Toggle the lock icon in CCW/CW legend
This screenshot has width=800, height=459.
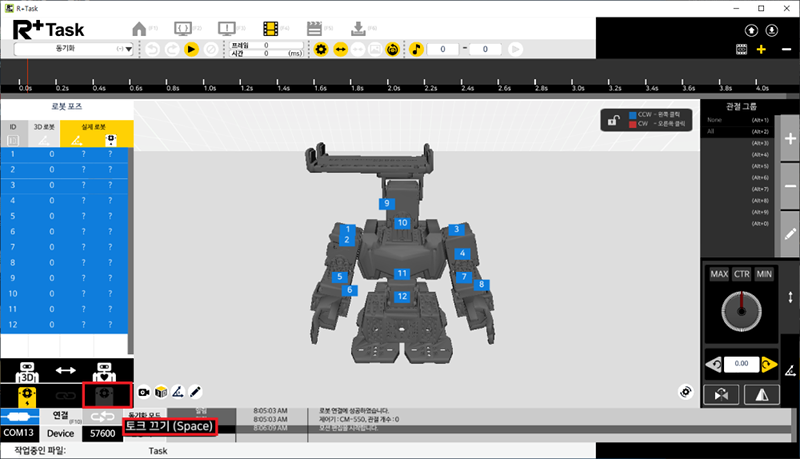point(610,121)
